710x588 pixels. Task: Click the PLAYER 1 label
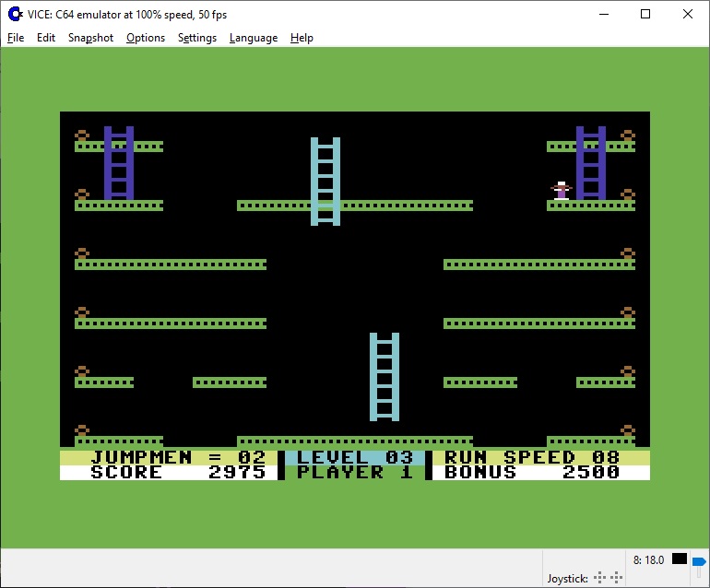[x=355, y=472]
